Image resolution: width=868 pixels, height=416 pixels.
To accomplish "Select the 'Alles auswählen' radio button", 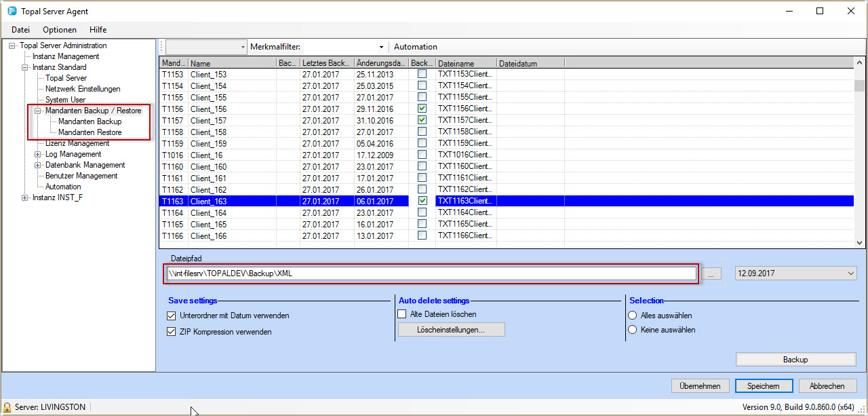I will click(632, 315).
